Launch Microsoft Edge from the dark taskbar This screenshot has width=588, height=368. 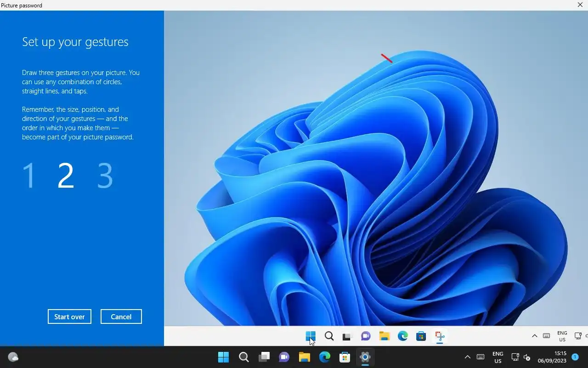pyautogui.click(x=325, y=357)
